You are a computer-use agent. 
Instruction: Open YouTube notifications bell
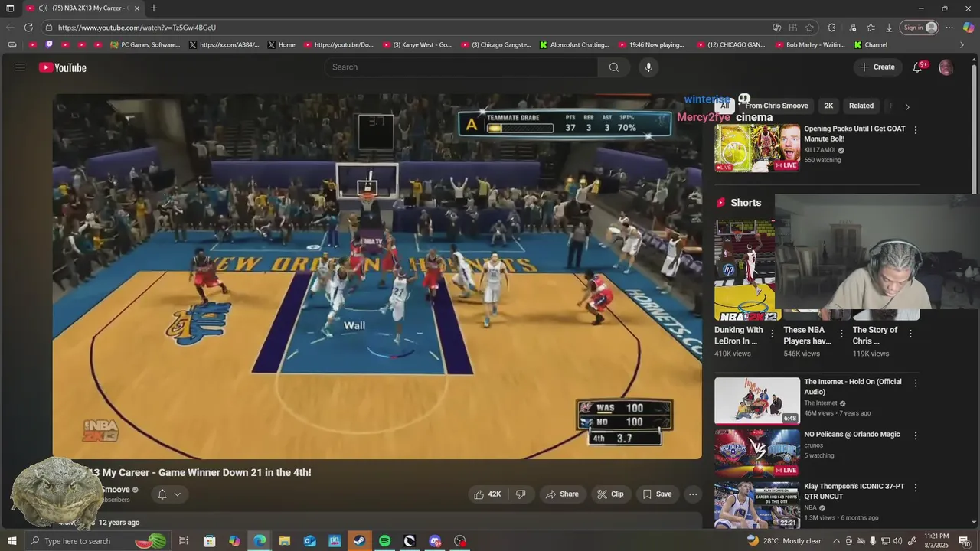[918, 67]
